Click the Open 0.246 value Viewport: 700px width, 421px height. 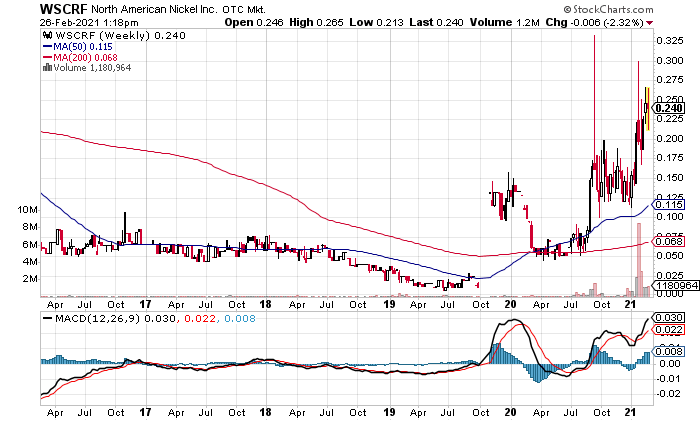pyautogui.click(x=254, y=22)
